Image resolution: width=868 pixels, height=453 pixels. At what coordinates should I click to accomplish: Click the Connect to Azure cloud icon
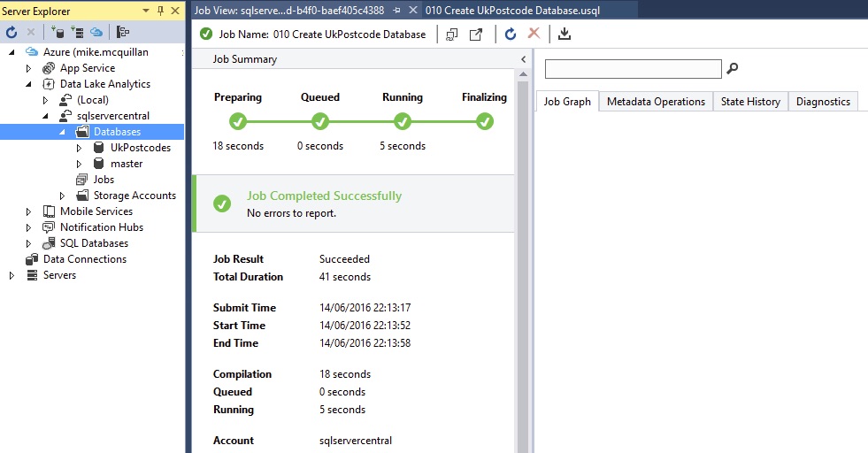tap(96, 32)
